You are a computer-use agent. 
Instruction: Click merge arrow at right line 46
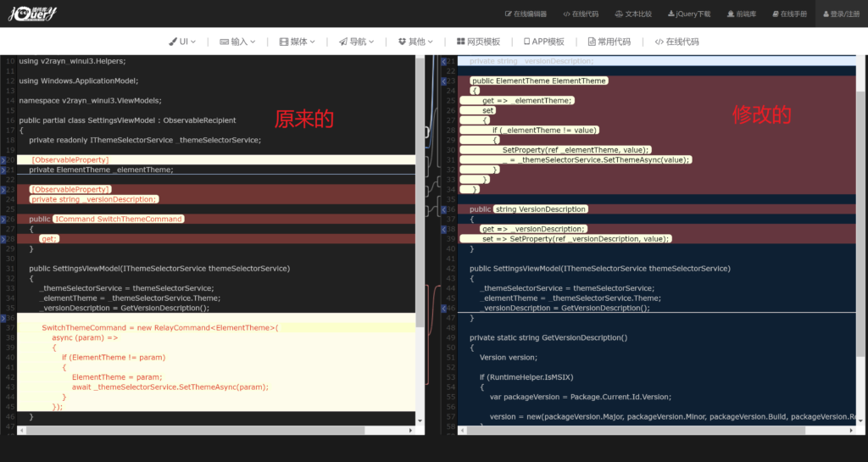point(444,309)
